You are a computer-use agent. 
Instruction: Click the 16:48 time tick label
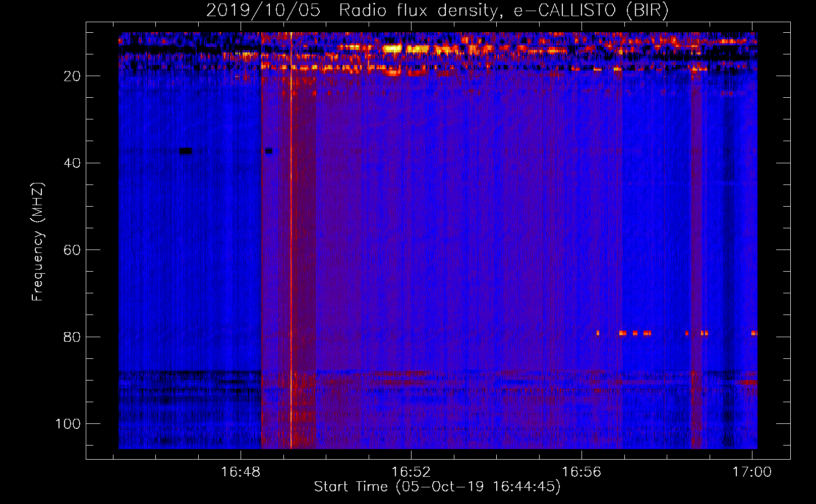click(x=241, y=472)
